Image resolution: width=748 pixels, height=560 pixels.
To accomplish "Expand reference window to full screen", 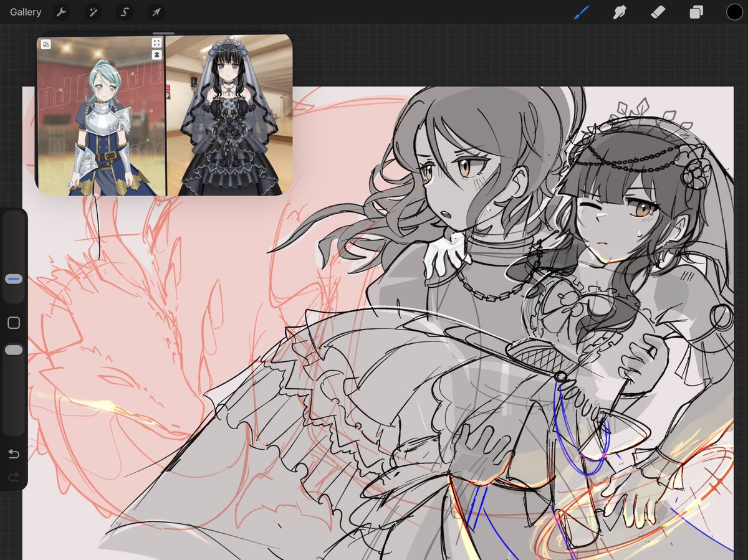I will point(156,43).
